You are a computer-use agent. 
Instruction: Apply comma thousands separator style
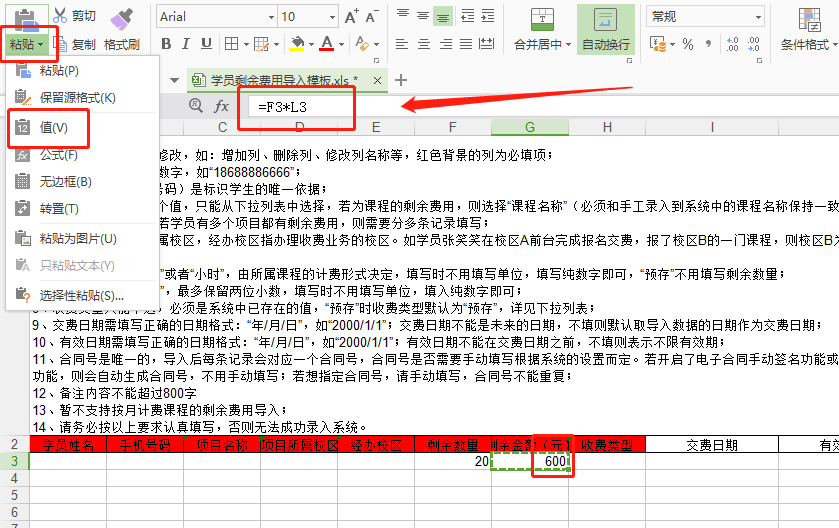point(708,44)
